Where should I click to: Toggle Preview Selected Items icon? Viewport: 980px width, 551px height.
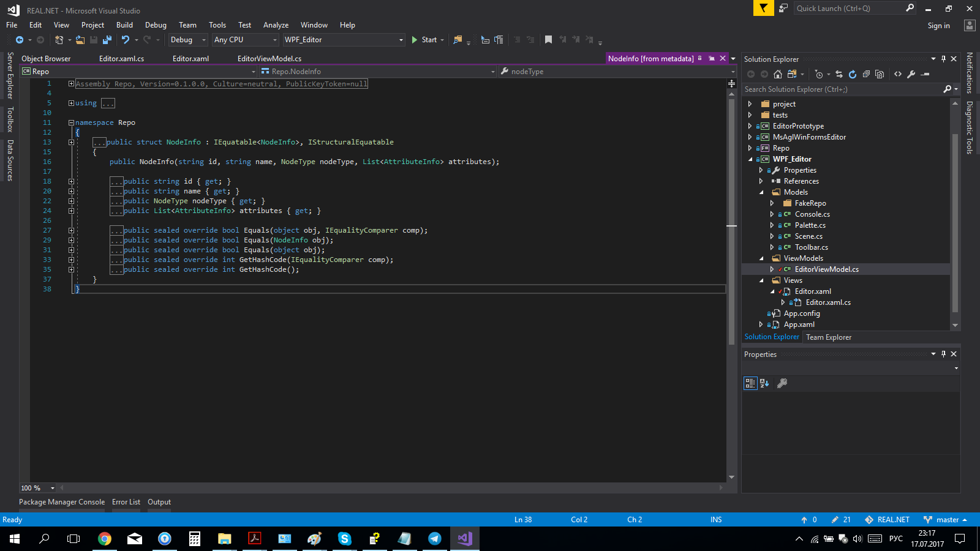925,74
